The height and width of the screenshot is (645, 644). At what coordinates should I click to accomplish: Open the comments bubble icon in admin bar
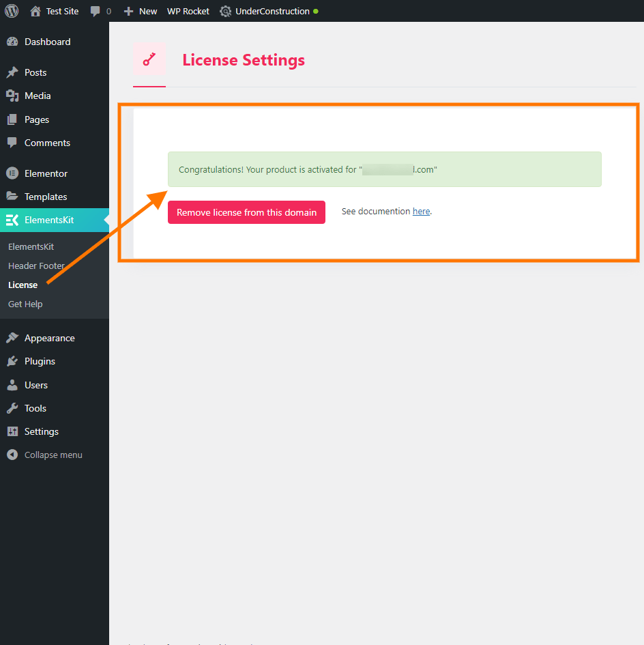95,11
